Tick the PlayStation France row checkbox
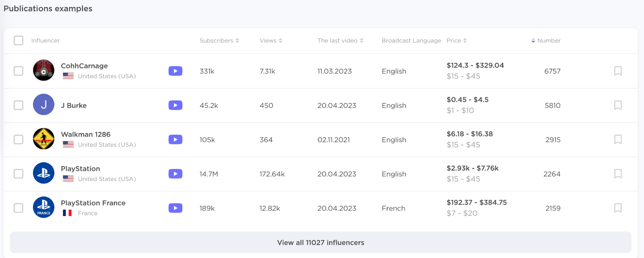 coord(19,208)
